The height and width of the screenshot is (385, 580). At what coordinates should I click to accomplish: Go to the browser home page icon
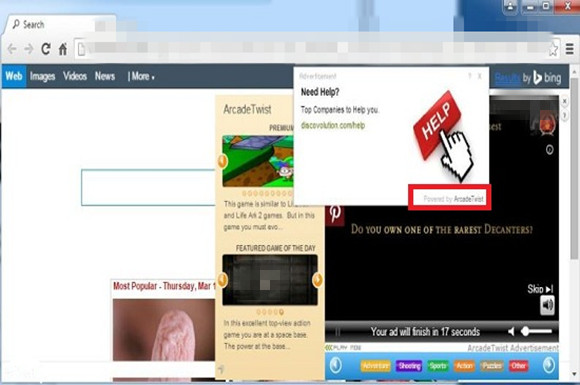[63, 49]
